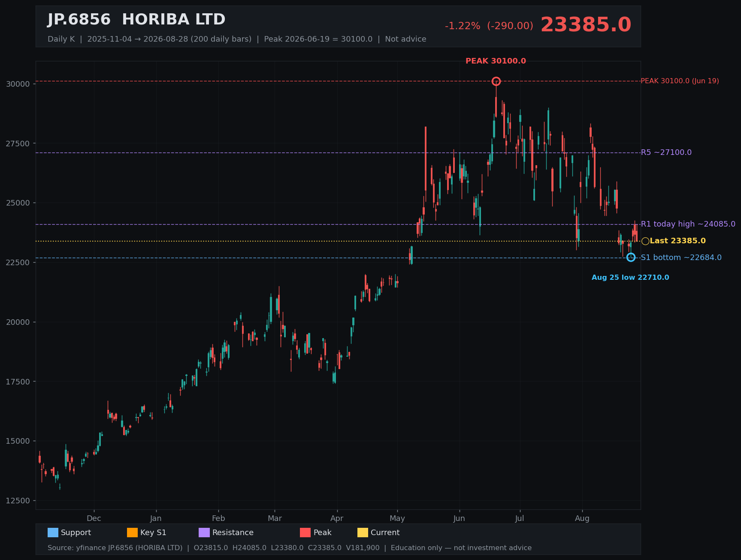Click the Jul x-axis label
The width and height of the screenshot is (741, 560).
(x=520, y=518)
